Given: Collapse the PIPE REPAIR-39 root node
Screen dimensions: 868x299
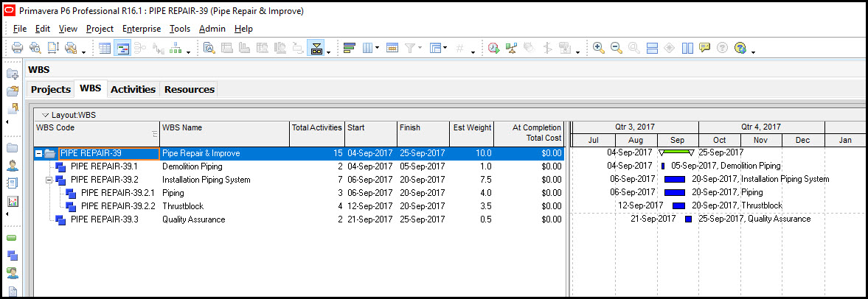Looking at the screenshot, I should pos(39,154).
